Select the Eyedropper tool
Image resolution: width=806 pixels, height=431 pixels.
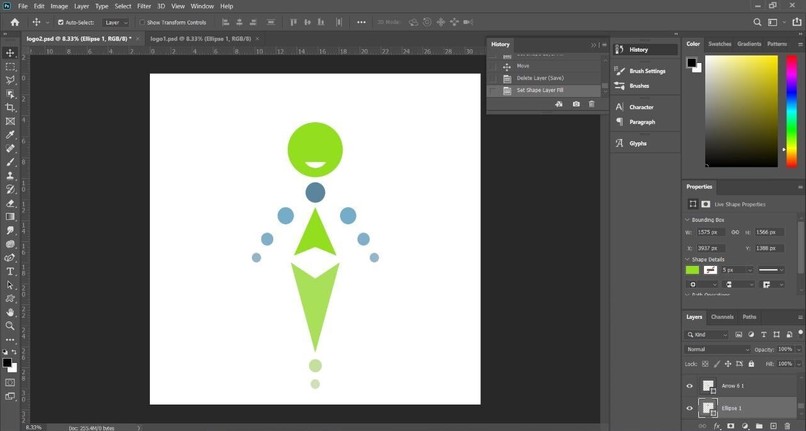pyautogui.click(x=10, y=135)
